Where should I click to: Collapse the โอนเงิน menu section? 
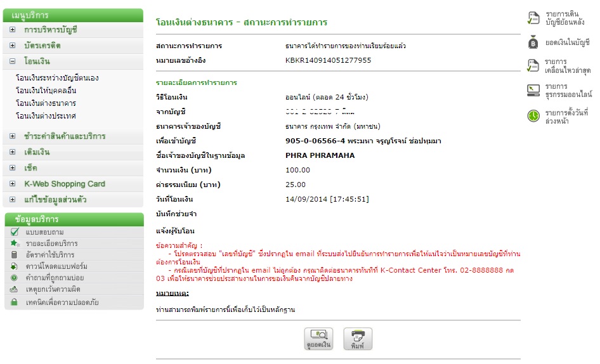click(x=13, y=62)
